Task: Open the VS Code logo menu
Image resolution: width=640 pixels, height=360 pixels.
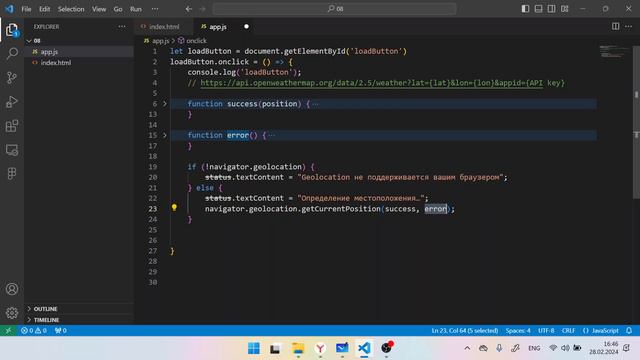Action: [9, 9]
